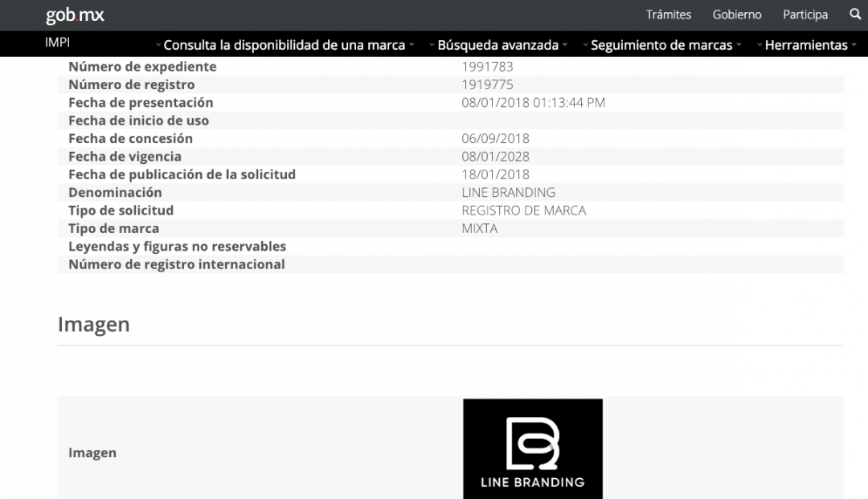Select the REGISTRO DE MARCA value
This screenshot has width=868, height=499.
[x=523, y=211]
